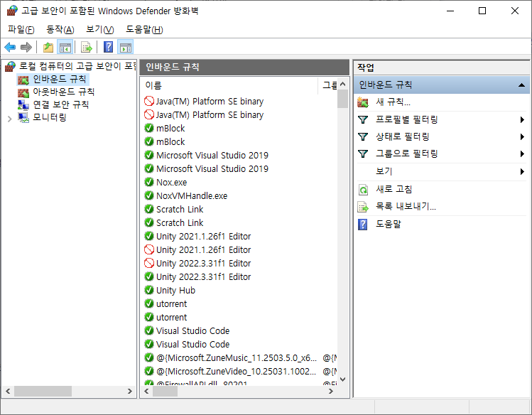Click the 연결 보안 규칙 tree icon

(23, 105)
